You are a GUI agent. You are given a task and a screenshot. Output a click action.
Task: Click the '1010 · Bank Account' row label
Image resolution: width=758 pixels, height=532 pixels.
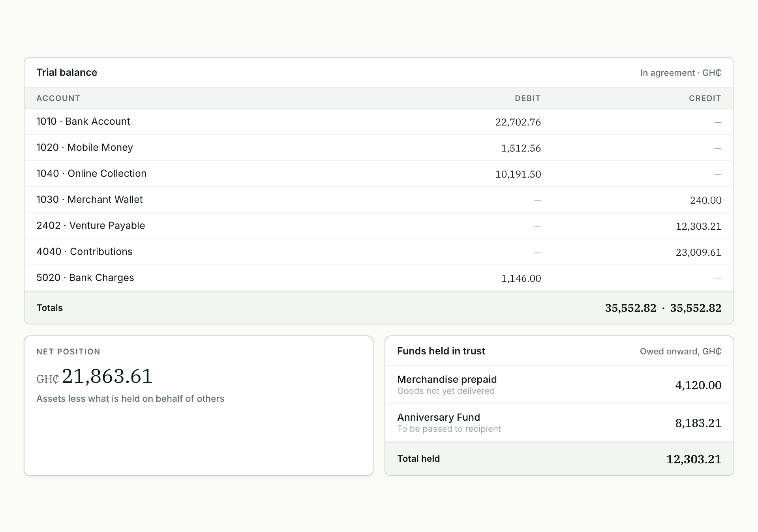83,122
